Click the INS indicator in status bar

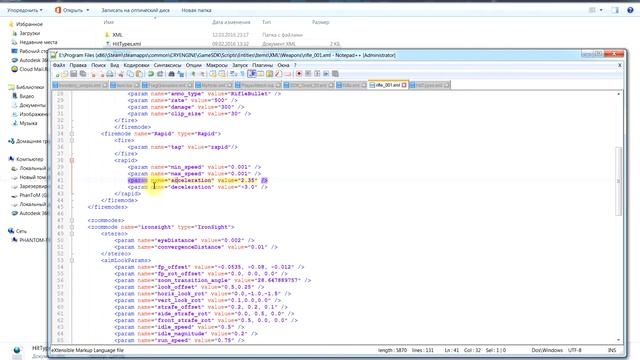tap(612, 350)
